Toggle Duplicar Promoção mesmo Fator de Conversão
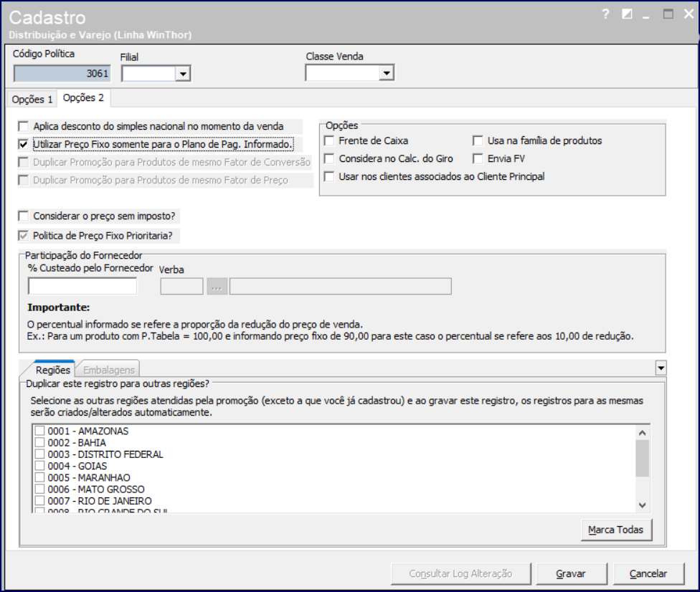 pos(23,162)
